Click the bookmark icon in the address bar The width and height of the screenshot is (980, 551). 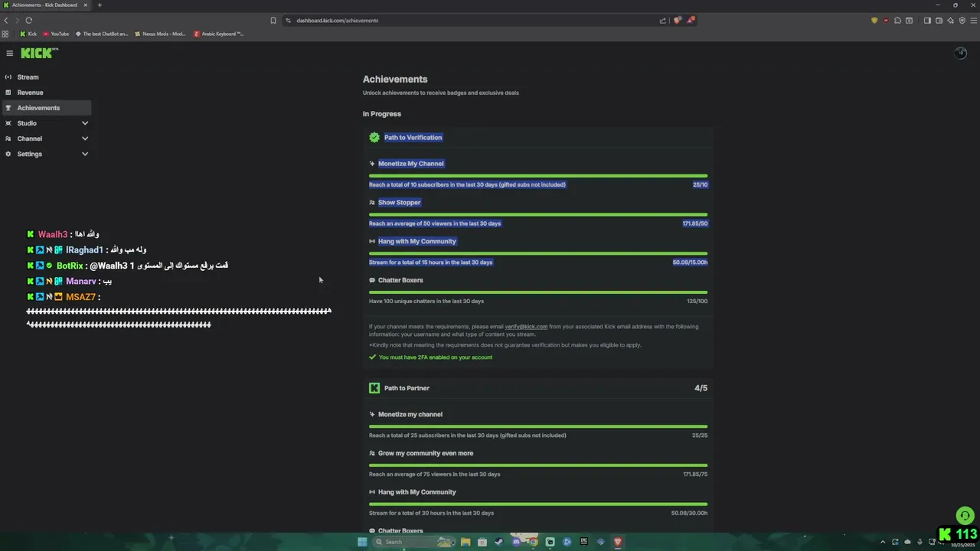[x=273, y=21]
